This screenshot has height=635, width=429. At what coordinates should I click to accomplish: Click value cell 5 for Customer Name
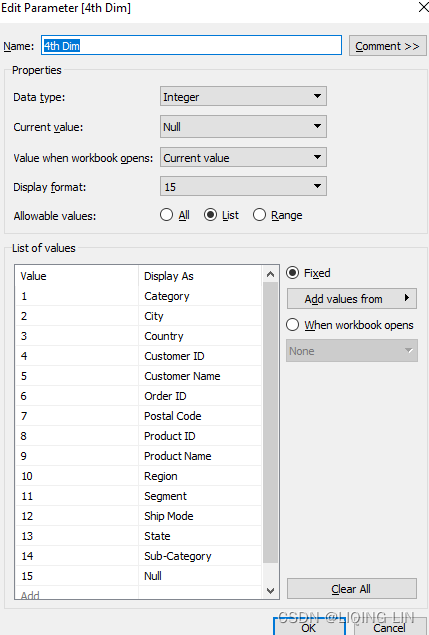(77, 376)
